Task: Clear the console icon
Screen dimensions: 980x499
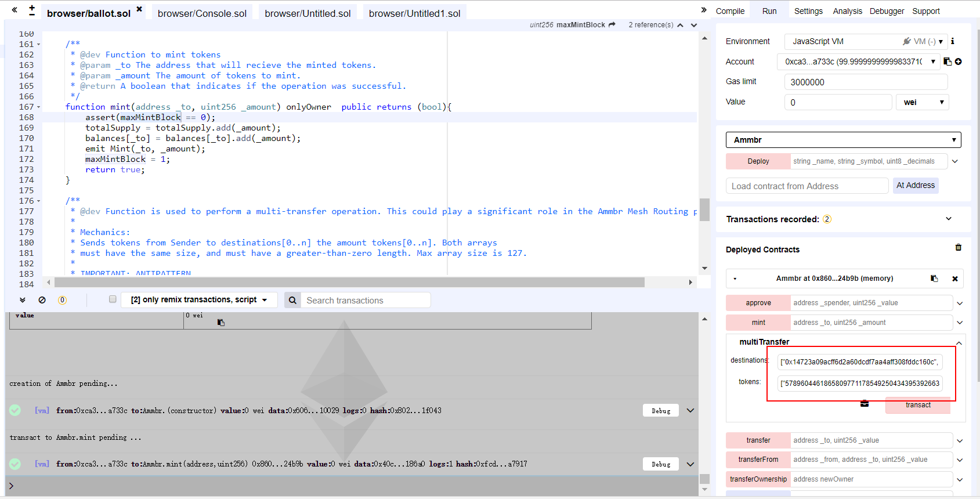Action: click(x=42, y=300)
